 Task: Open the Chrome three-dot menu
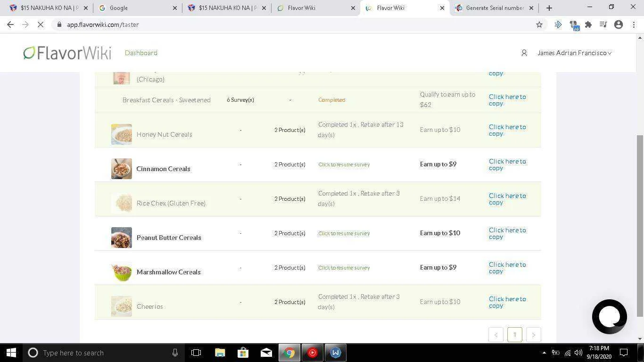[633, 25]
